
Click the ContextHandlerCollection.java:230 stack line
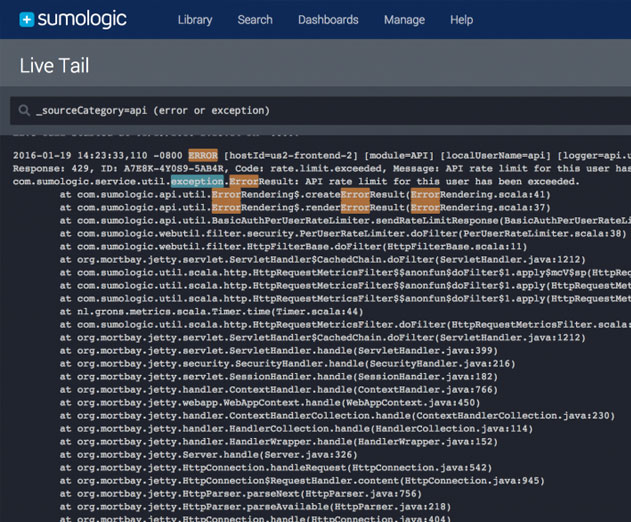pyautogui.click(x=337, y=416)
